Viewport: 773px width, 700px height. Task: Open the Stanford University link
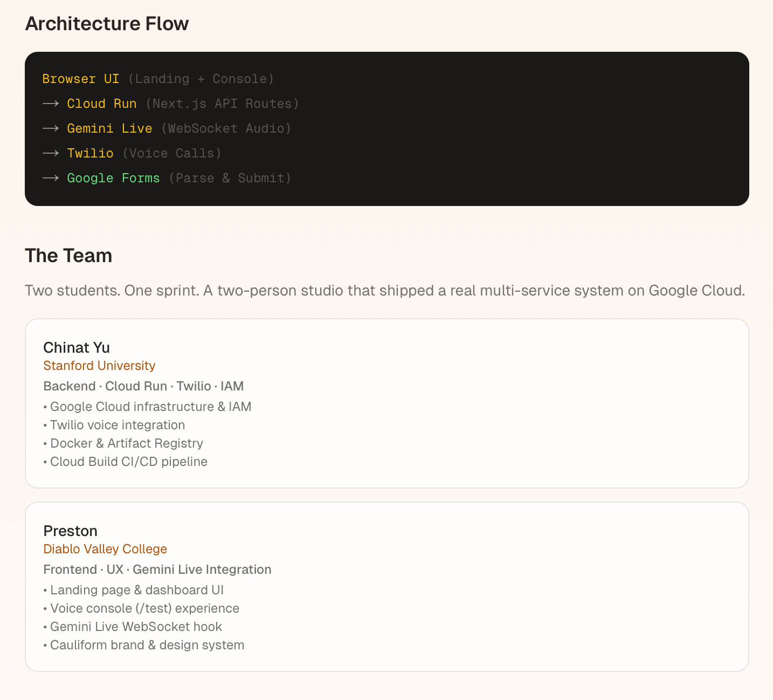tap(99, 366)
